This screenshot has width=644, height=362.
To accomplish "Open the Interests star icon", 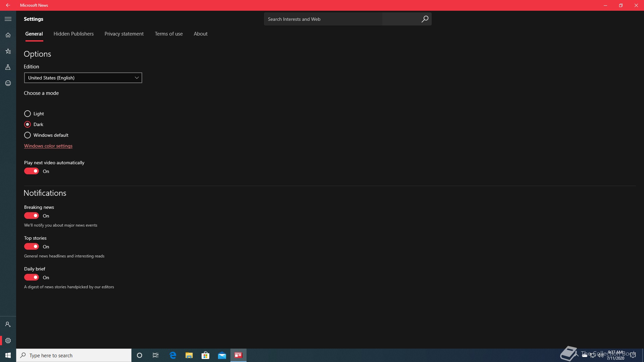I will [x=8, y=51].
